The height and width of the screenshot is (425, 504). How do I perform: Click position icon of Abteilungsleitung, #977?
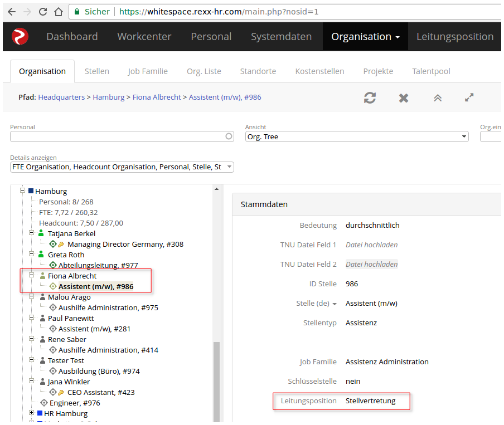(53, 265)
